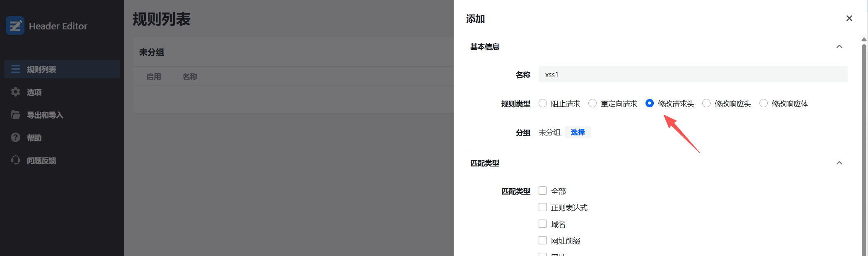Click the 问题反馈 headset icon
The width and height of the screenshot is (868, 256).
coord(16,160)
